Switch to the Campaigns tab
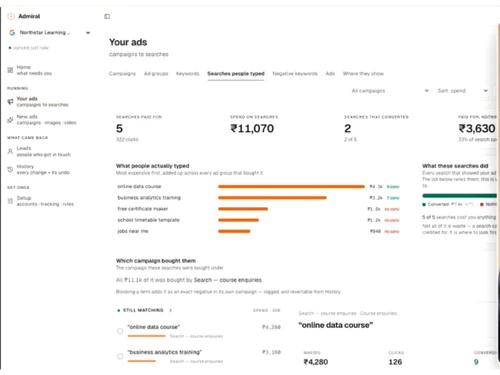 pos(122,73)
